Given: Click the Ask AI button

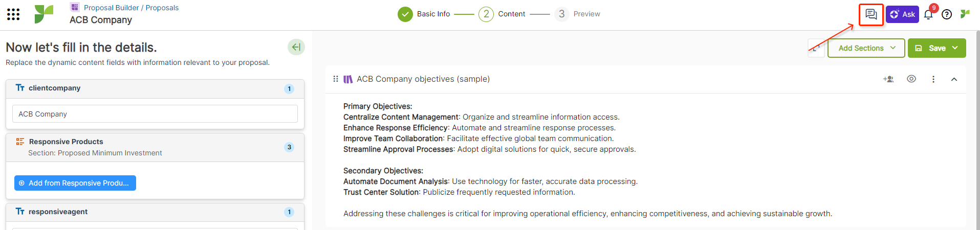Looking at the screenshot, I should pos(902,14).
